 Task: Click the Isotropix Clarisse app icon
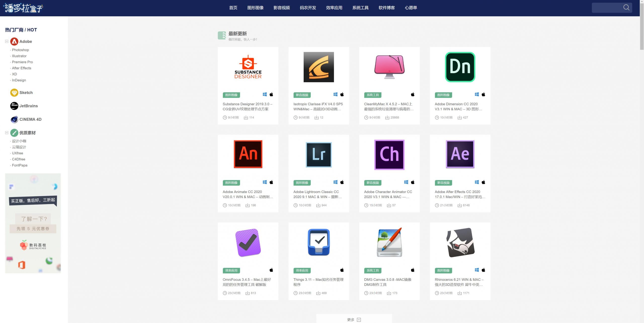[x=319, y=67]
